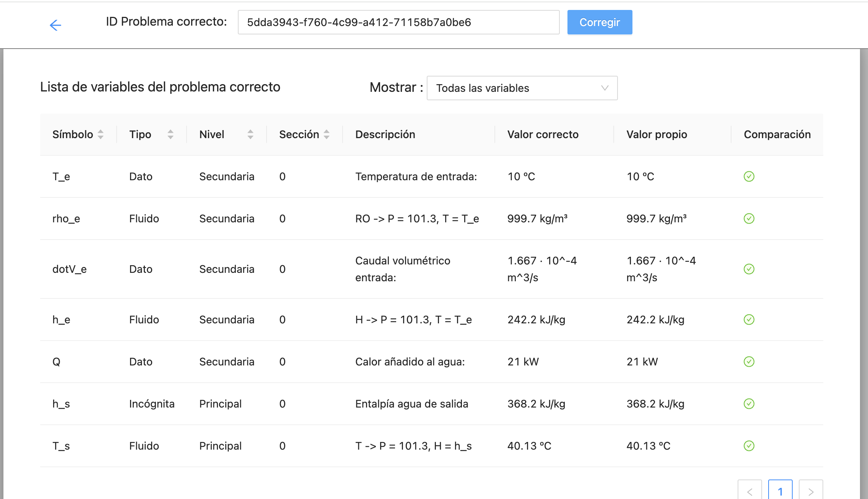Sort table by Nivel column
This screenshot has width=868, height=499.
(x=250, y=134)
